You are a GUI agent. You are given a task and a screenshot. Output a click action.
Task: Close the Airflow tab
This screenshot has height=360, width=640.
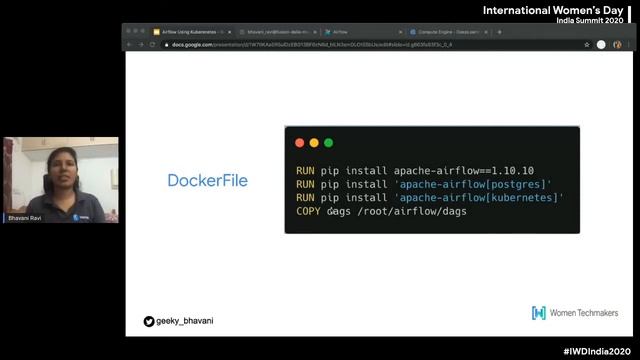400,32
